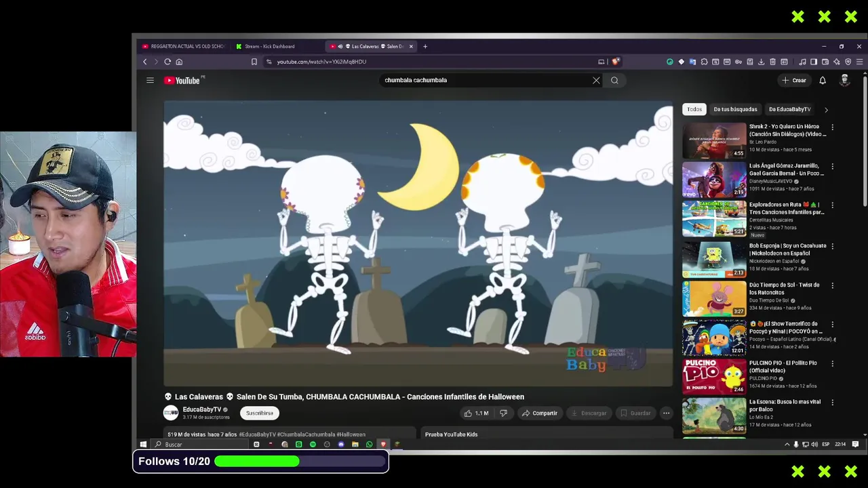The image size is (868, 488).
Task: Focus the YouTube search field
Action: [485, 80]
